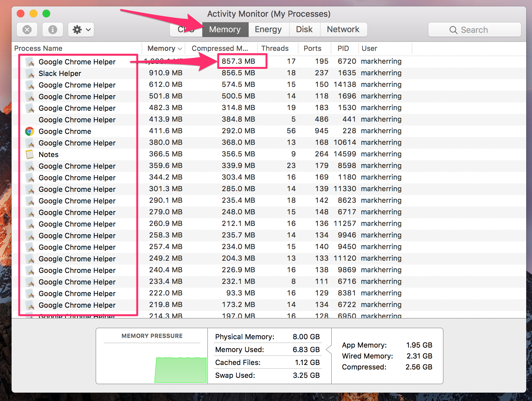Switch to the Energy tab
The height and width of the screenshot is (401, 532).
click(x=269, y=30)
